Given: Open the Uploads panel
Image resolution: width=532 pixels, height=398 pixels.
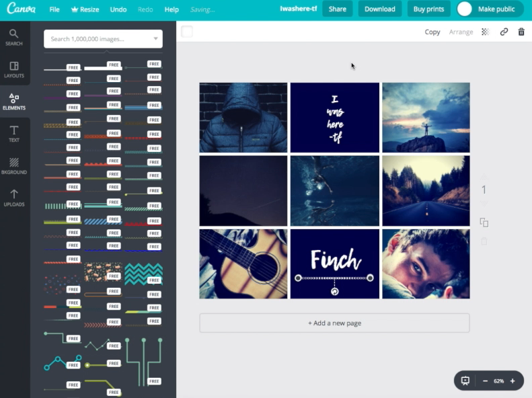Looking at the screenshot, I should coord(14,198).
